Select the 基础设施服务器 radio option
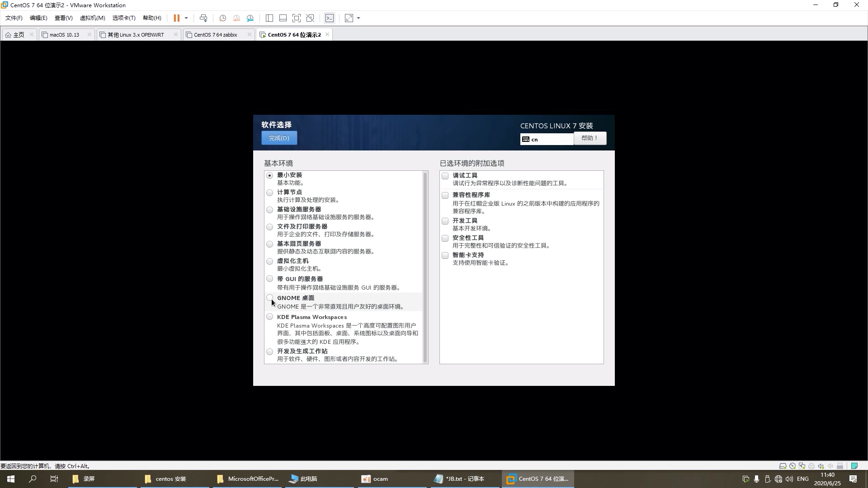868x488 pixels. (x=270, y=210)
